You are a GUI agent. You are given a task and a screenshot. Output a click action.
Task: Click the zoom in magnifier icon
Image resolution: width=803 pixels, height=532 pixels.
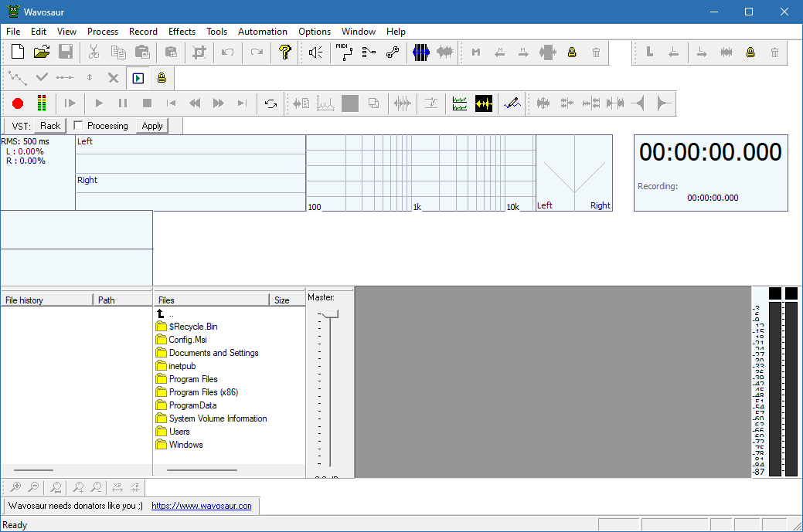coord(15,487)
